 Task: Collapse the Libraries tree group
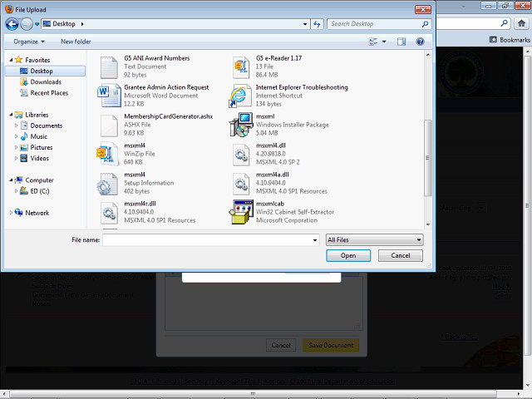click(11, 115)
